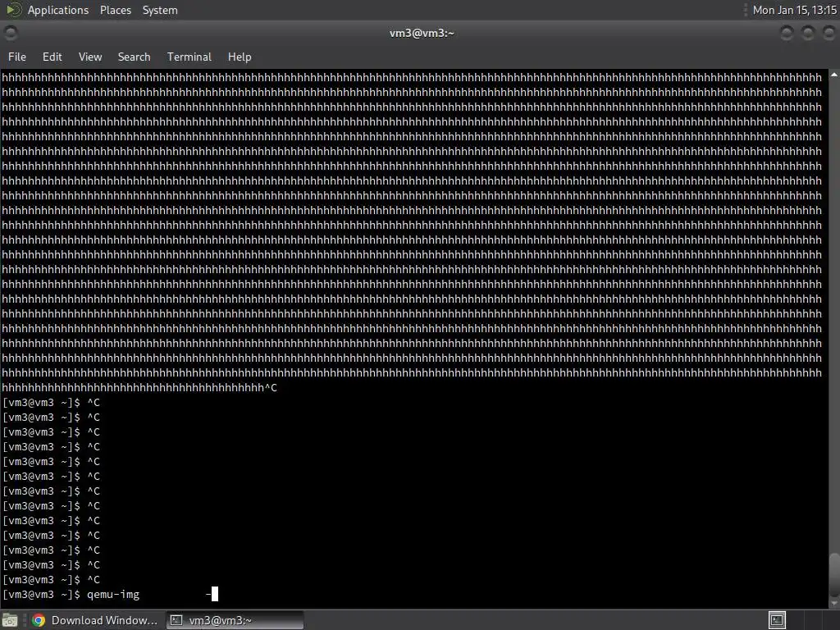Image resolution: width=840 pixels, height=630 pixels.
Task: Minimize the terminal window
Action: [x=787, y=33]
